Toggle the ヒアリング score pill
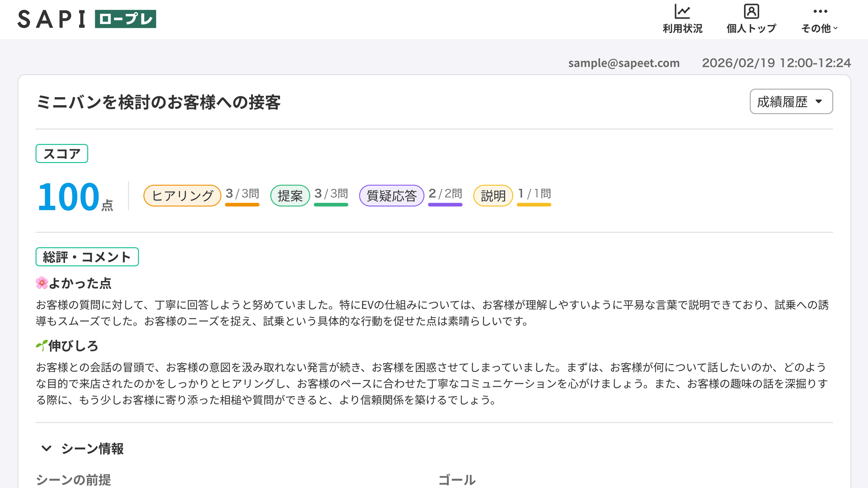Screen dimensions: 868x488 coord(182,195)
